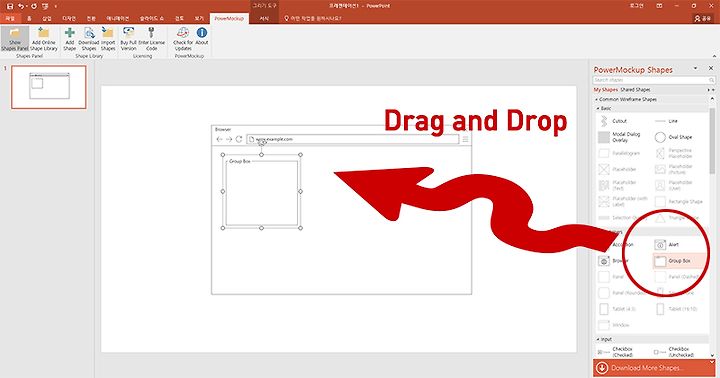Select the Placeholder (Text) shape

point(618,185)
